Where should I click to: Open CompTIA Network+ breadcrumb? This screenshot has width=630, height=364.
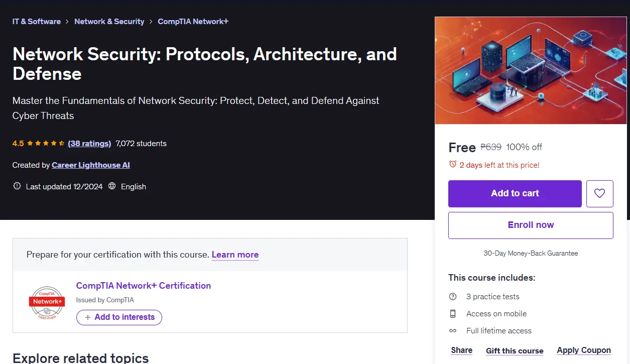pos(193,22)
